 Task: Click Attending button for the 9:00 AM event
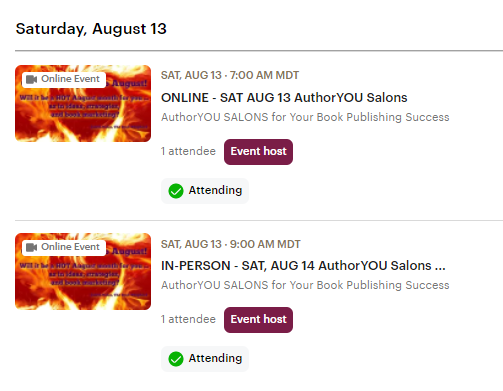[x=205, y=359]
